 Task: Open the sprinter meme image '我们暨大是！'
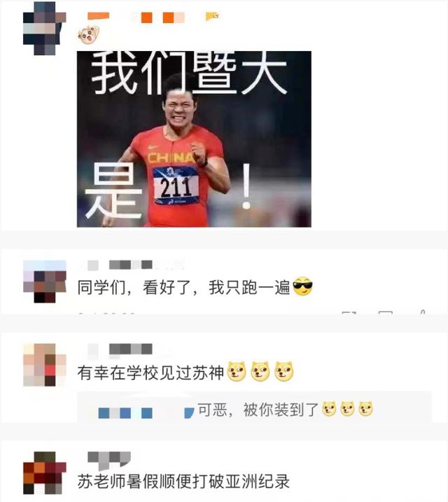tap(194, 139)
